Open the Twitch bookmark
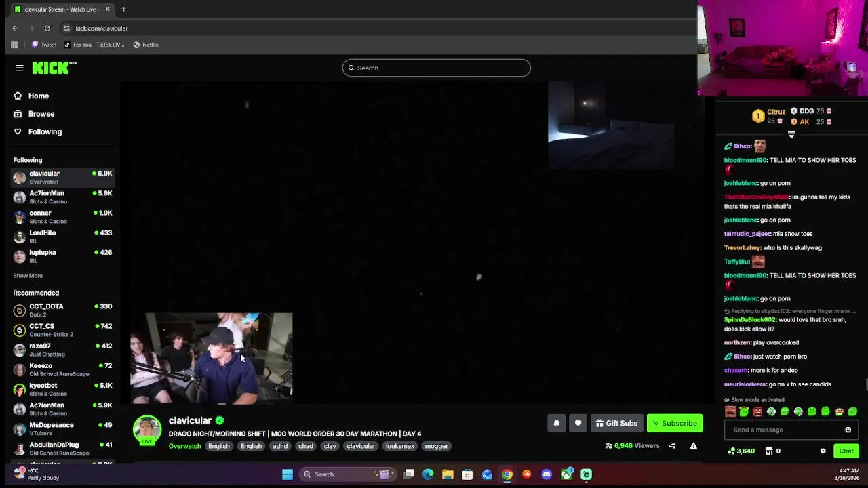This screenshot has width=868, height=488. (x=44, y=45)
